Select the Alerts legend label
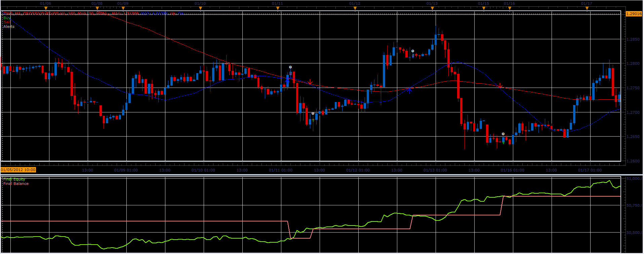 (9, 27)
